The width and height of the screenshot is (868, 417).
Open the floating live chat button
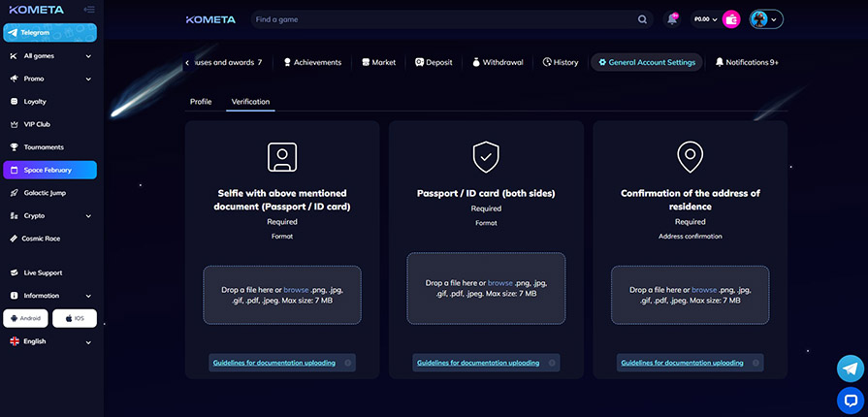tap(851, 400)
